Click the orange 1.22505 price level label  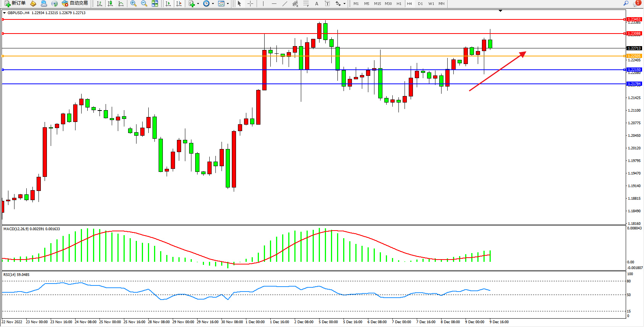click(634, 56)
